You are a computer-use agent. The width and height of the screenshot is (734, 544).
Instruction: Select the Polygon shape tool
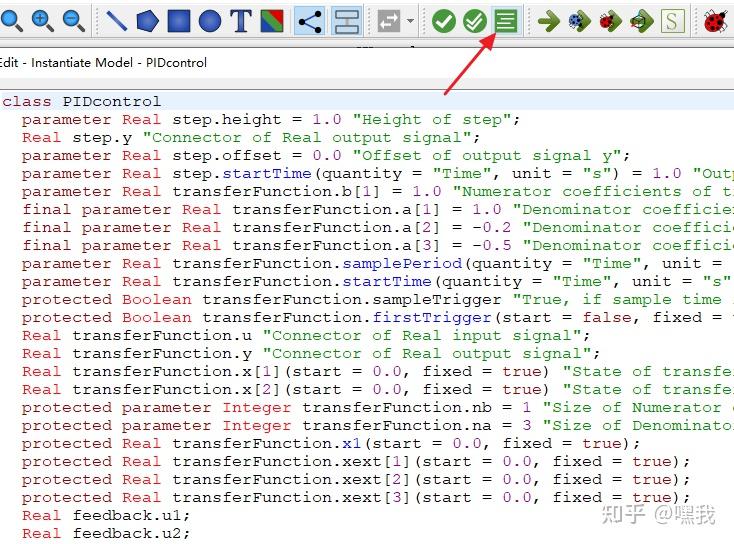point(147,21)
